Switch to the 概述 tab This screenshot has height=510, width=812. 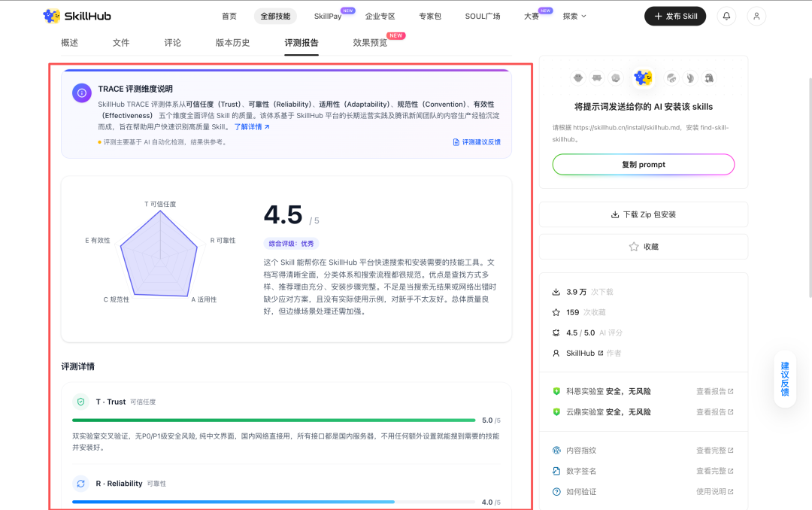(69, 43)
